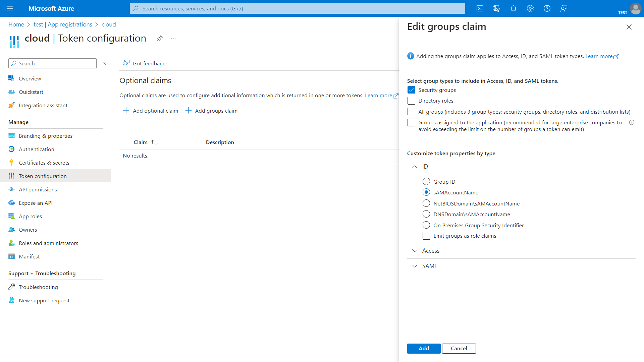Screen dimensions: 644x362
Task: Expand the SAML token section
Action: click(415, 266)
